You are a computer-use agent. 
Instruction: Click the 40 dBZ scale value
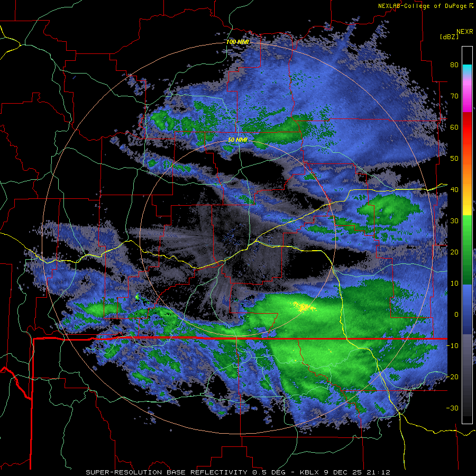click(454, 190)
